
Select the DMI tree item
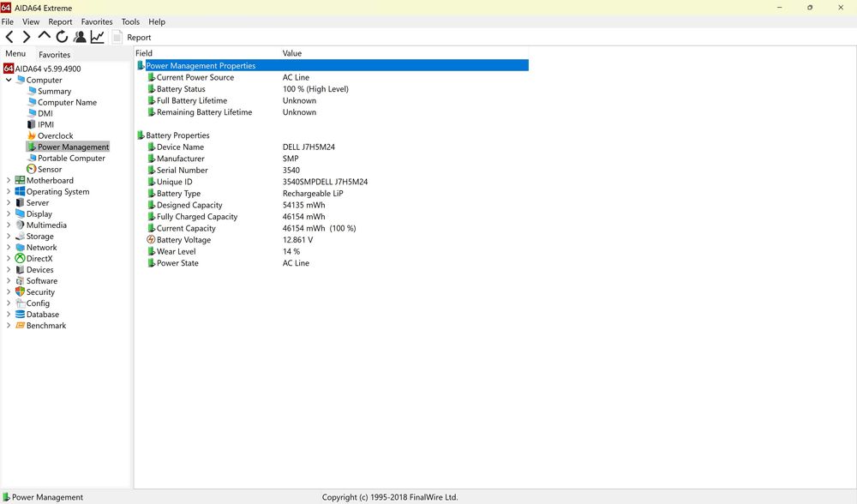coord(45,113)
